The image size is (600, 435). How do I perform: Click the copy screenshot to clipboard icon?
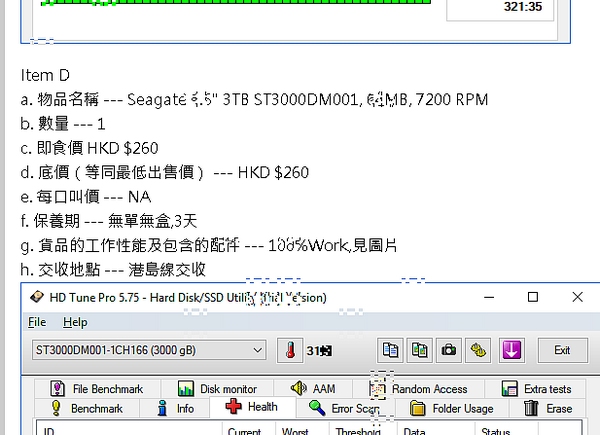coord(419,350)
